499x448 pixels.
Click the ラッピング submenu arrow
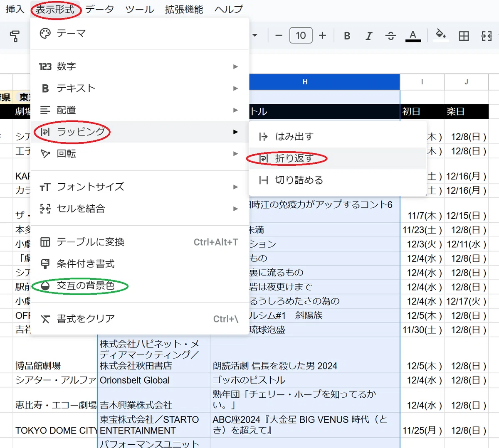click(235, 132)
